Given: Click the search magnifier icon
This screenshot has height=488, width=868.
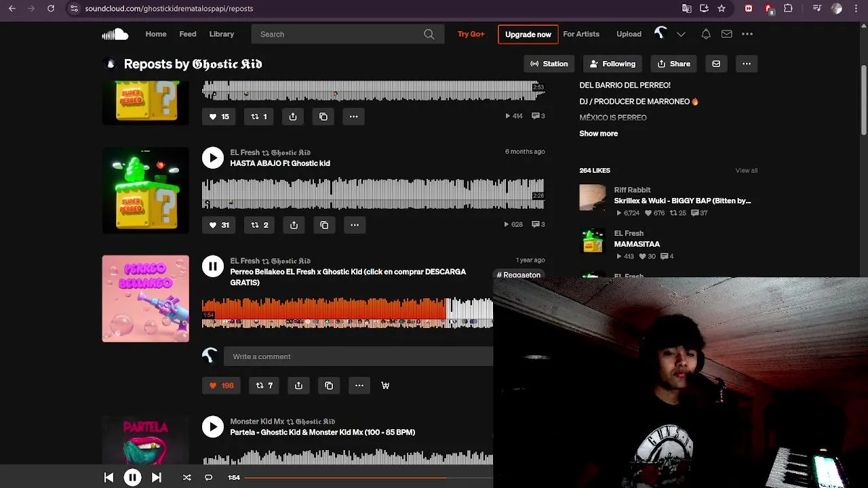Looking at the screenshot, I should (x=429, y=34).
